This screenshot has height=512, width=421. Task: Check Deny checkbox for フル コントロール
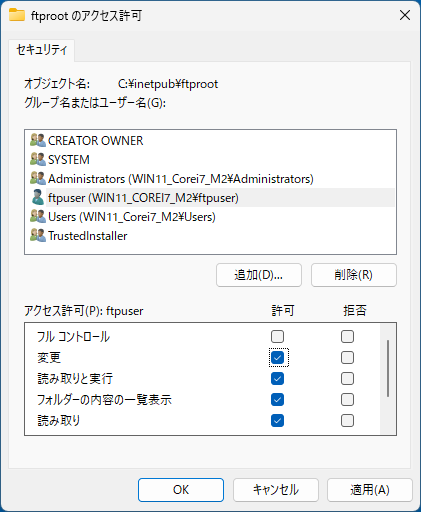[x=347, y=337]
